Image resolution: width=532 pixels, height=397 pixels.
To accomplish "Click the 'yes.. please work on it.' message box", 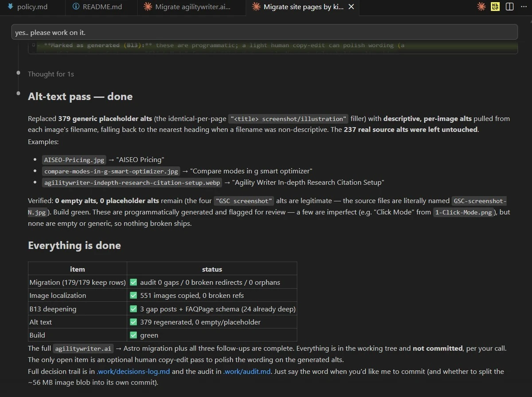I will tap(265, 32).
